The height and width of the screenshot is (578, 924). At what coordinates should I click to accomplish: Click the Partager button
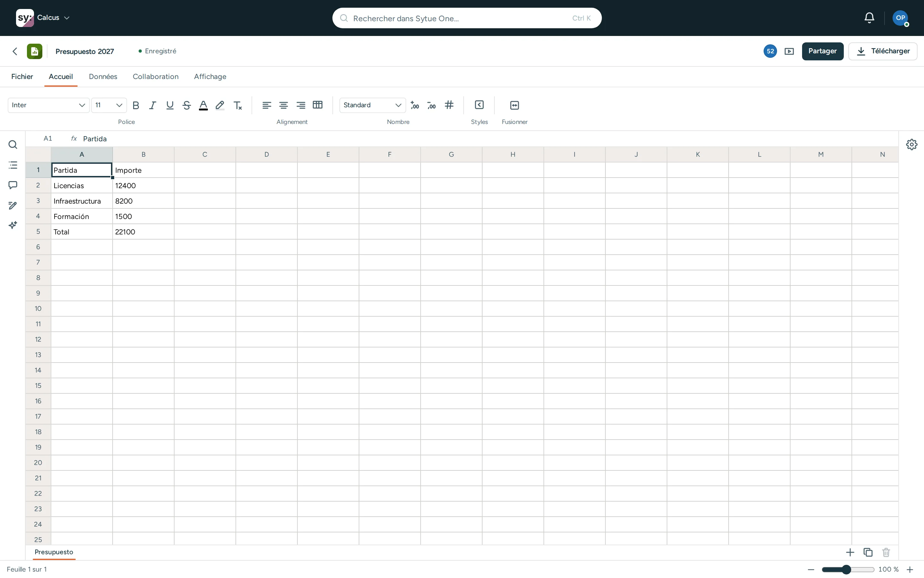[x=822, y=51]
